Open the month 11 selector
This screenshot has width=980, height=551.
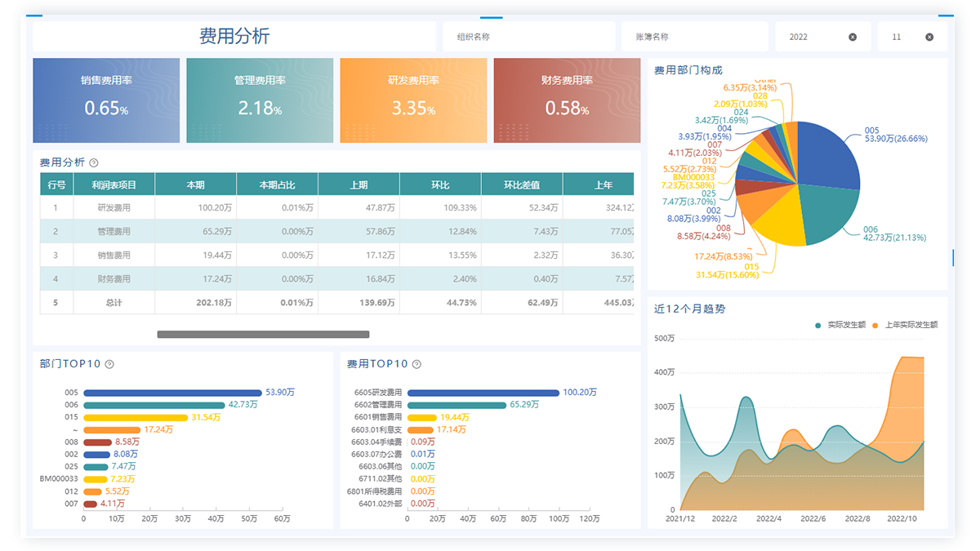(x=912, y=37)
